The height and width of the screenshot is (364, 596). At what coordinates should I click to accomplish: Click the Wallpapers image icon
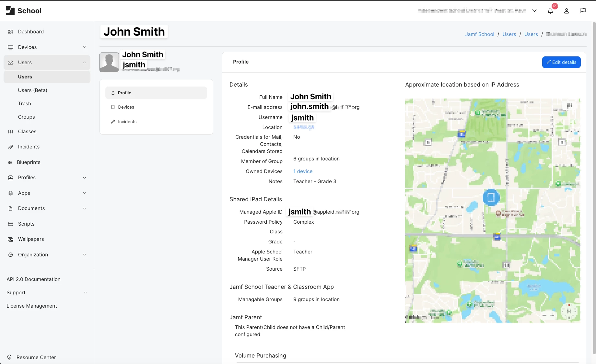(x=11, y=239)
